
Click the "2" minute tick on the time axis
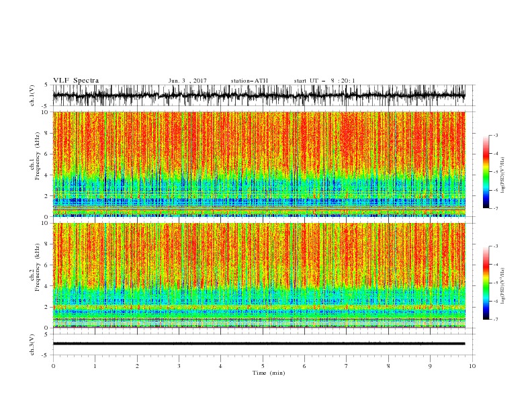[137, 366]
